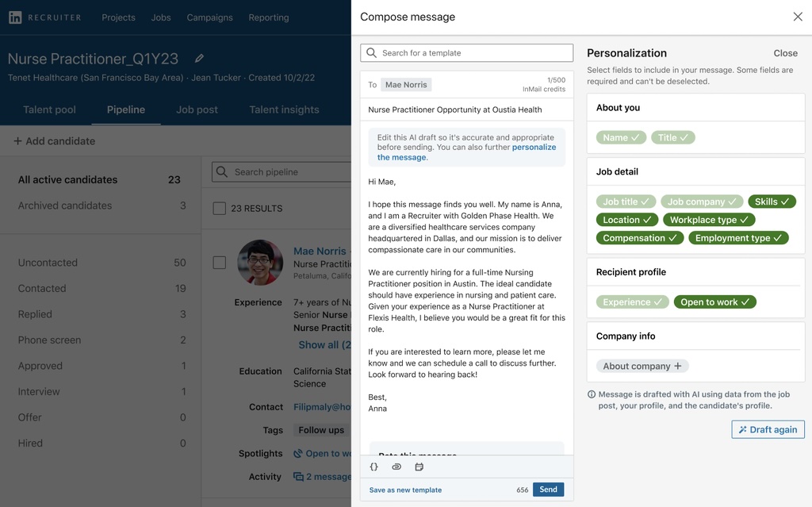Click the messages activity icon
Image resolution: width=812 pixels, height=507 pixels.
[x=298, y=476]
